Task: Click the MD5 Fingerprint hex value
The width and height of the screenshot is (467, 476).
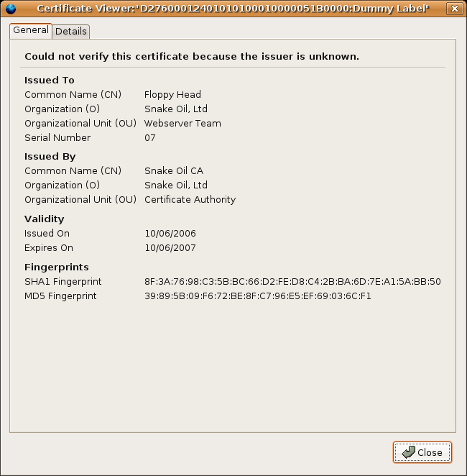Action: pyautogui.click(x=257, y=296)
